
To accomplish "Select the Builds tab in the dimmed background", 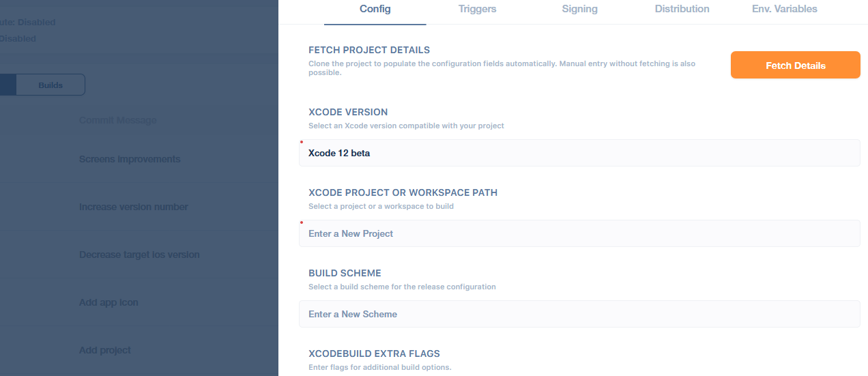I will point(50,85).
